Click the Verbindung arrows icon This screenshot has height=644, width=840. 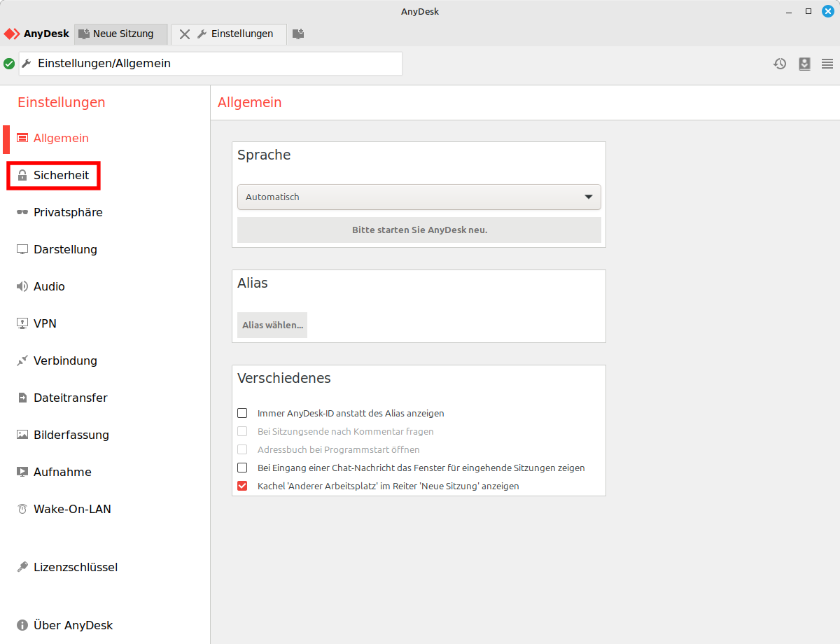[22, 360]
